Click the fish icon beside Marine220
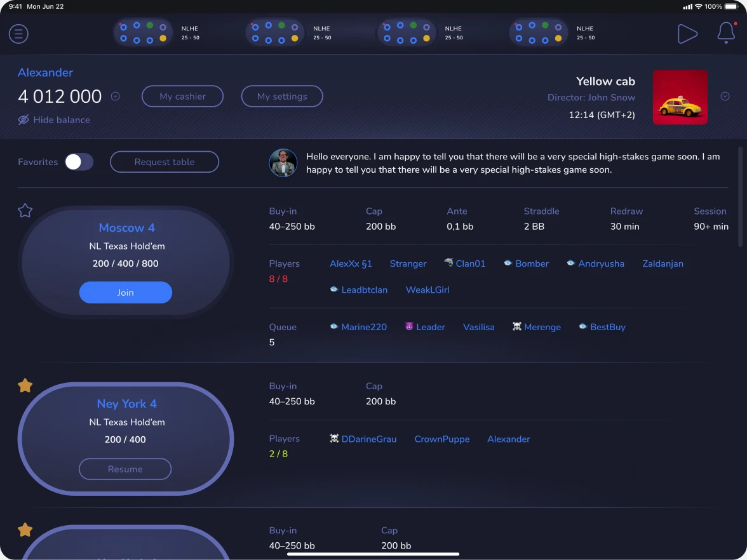Viewport: 747px width, 560px height. pos(334,326)
